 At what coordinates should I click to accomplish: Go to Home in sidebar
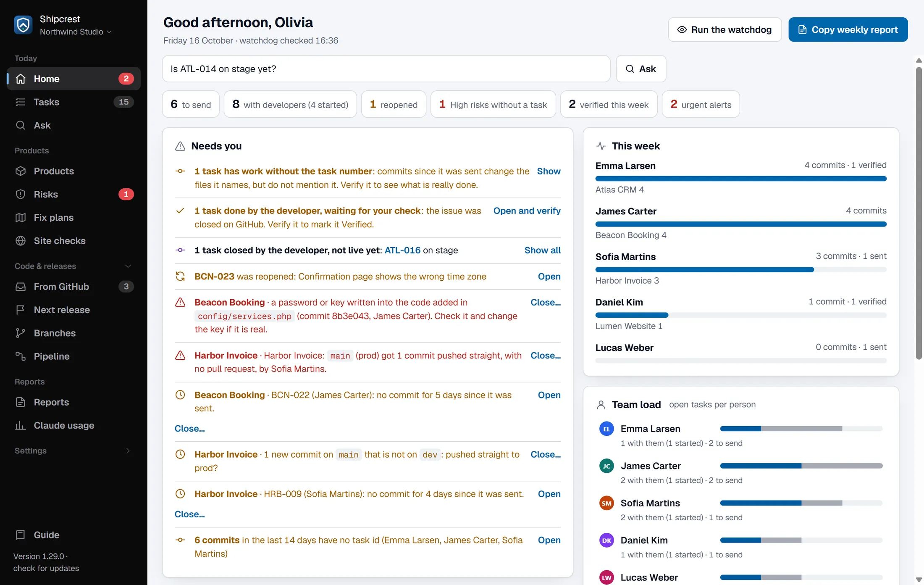pyautogui.click(x=74, y=79)
